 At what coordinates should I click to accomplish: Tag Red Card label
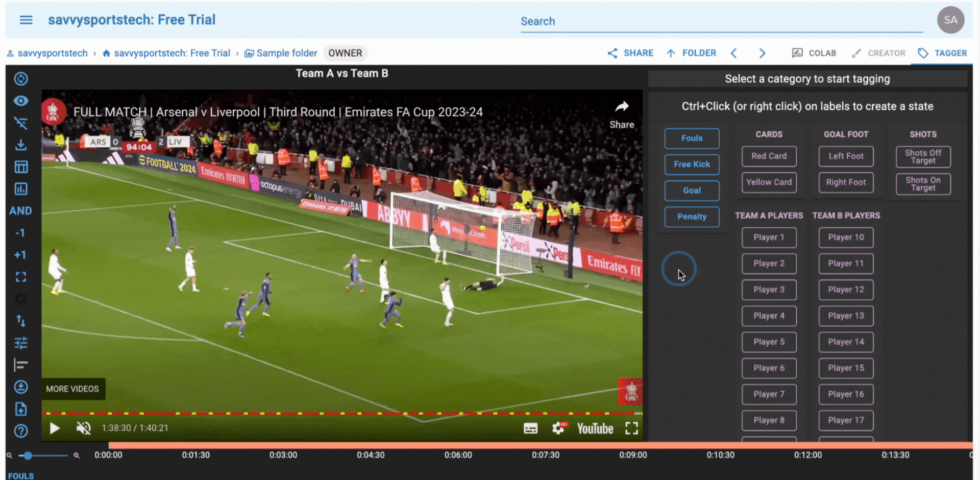769,156
